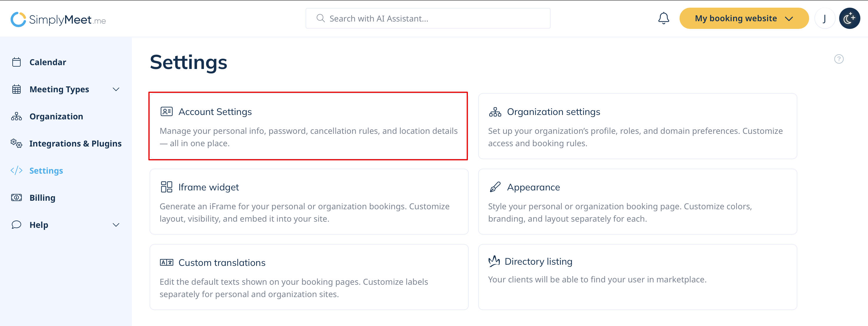Click the notification bell icon
This screenshot has width=868, height=326.
pyautogui.click(x=663, y=18)
